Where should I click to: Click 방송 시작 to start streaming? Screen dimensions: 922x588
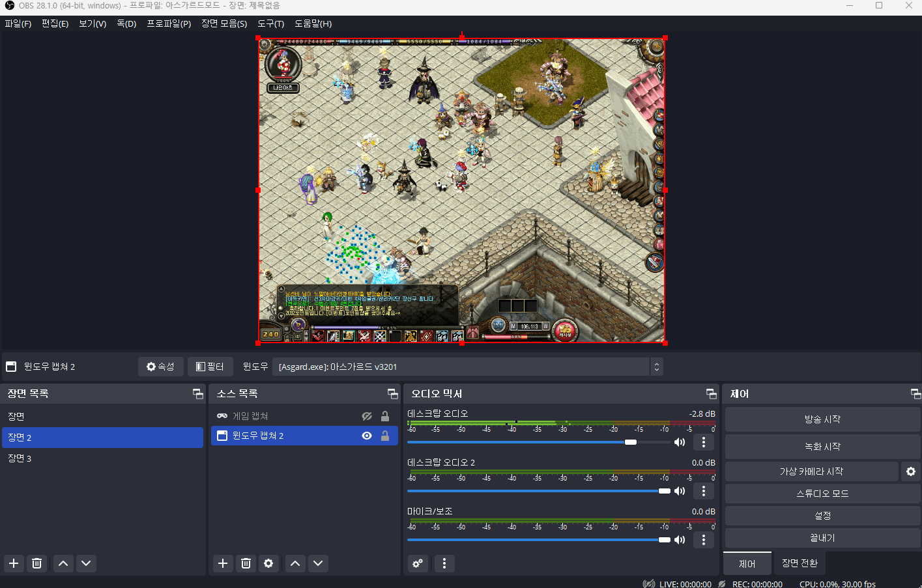point(822,419)
